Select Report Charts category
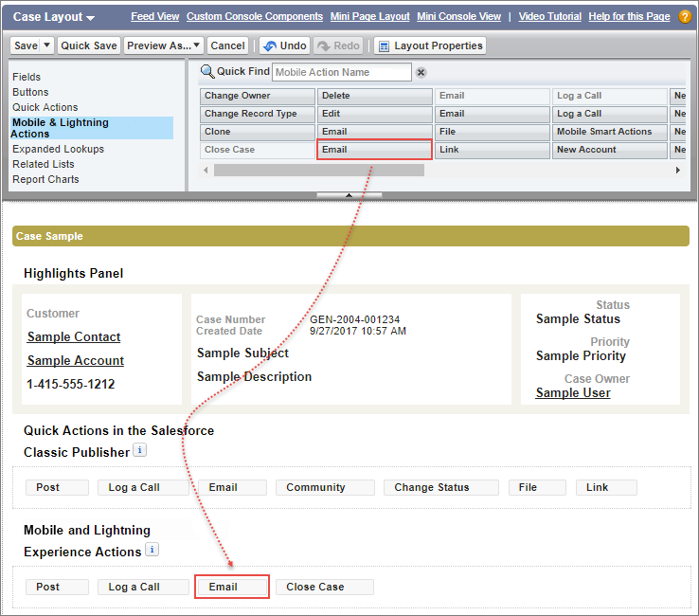Screen dimensions: 699x616 45,179
